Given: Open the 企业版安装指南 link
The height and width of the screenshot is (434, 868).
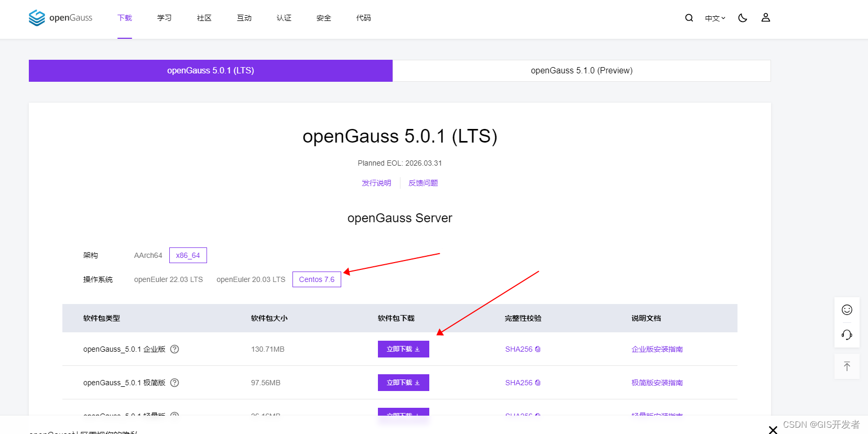Looking at the screenshot, I should [x=657, y=349].
